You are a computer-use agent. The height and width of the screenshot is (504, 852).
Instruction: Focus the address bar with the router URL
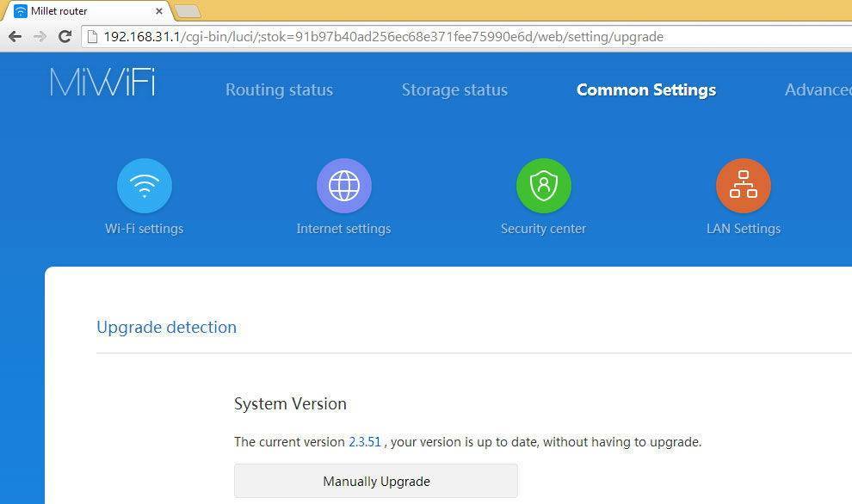coord(430,37)
